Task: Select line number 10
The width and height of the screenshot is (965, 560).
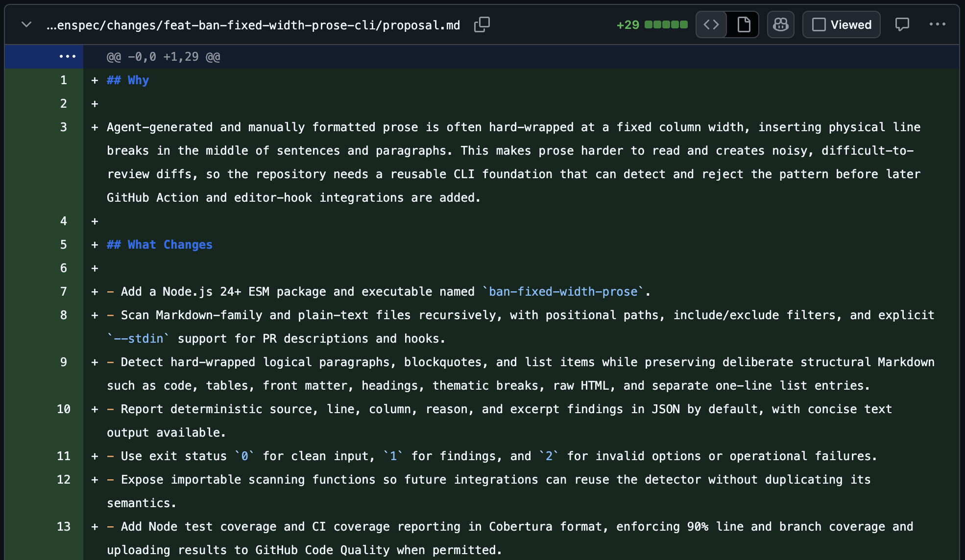Action: pyautogui.click(x=64, y=409)
